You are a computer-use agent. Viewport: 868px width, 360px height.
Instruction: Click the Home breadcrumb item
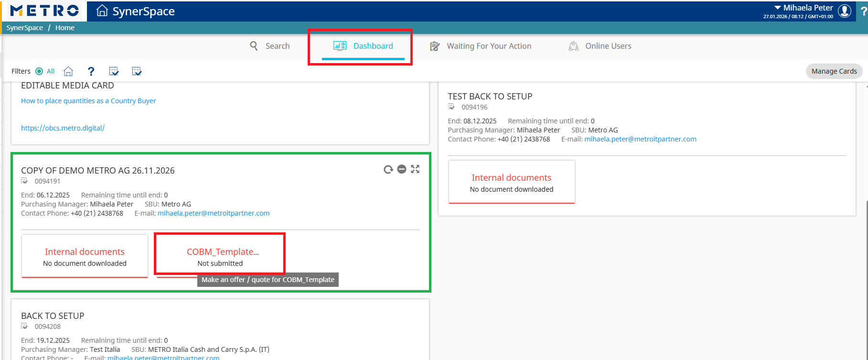point(65,28)
